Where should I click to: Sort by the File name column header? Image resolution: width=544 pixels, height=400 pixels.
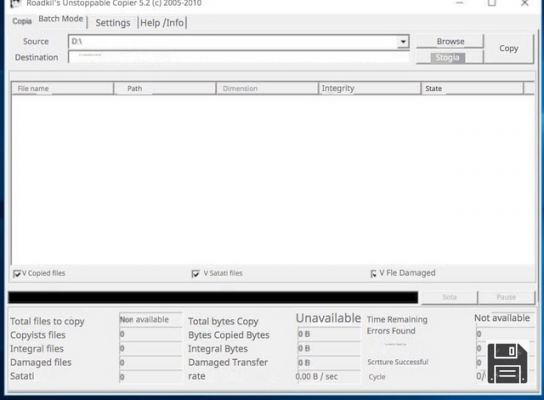[62, 88]
